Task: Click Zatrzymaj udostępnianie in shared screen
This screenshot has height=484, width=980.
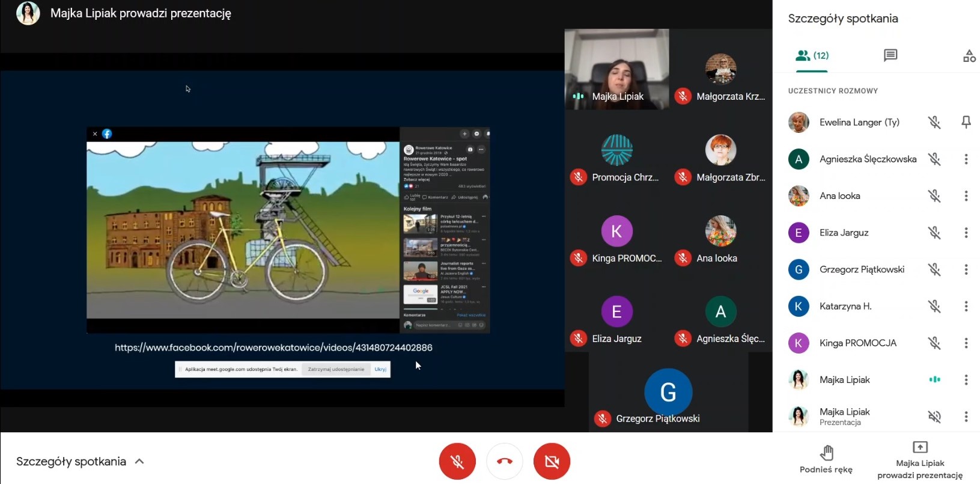Action: coord(336,369)
